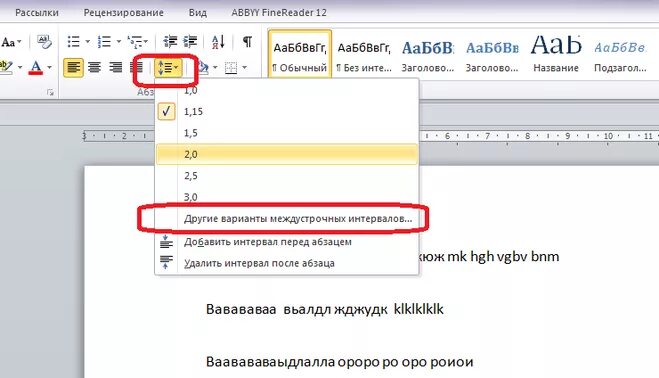Image resolution: width=659 pixels, height=378 pixels.
Task: Apply the Подзаголовок style
Action: pyautogui.click(x=620, y=54)
